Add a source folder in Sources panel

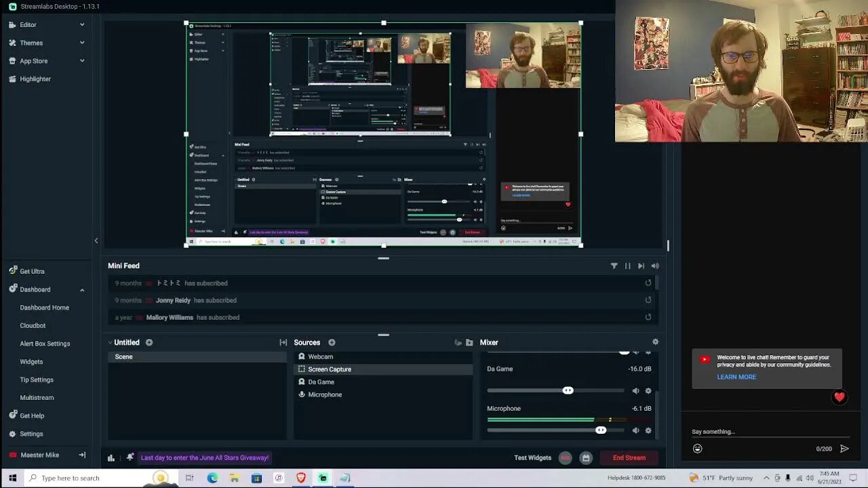[x=469, y=342]
